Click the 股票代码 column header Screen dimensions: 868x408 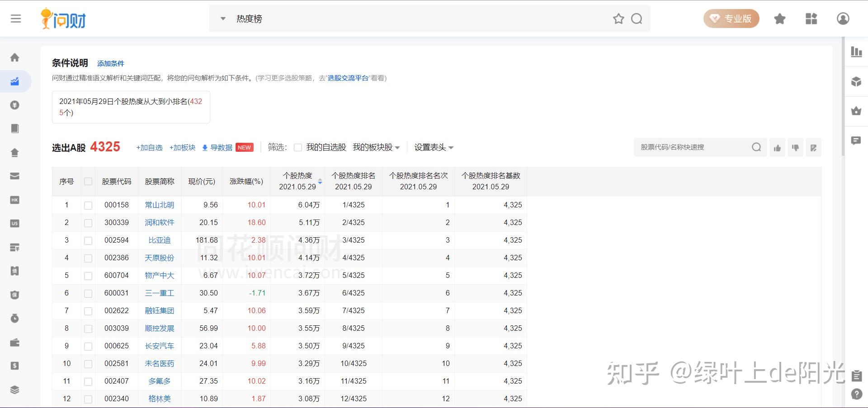tap(117, 181)
